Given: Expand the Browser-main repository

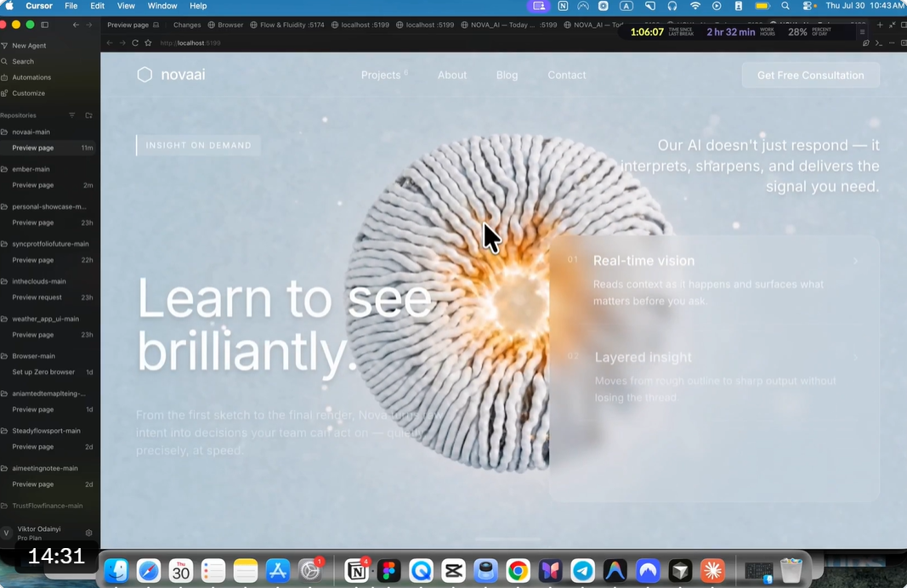Looking at the screenshot, I should click(x=33, y=356).
